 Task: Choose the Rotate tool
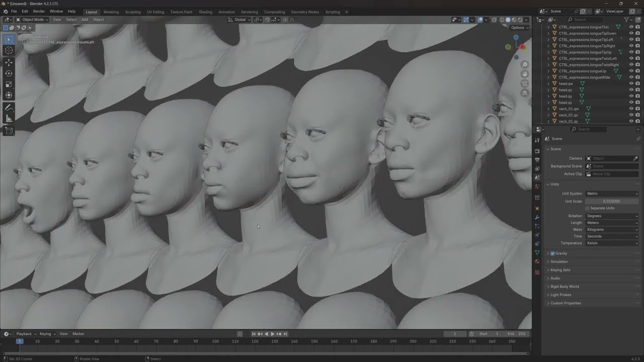click(x=9, y=73)
